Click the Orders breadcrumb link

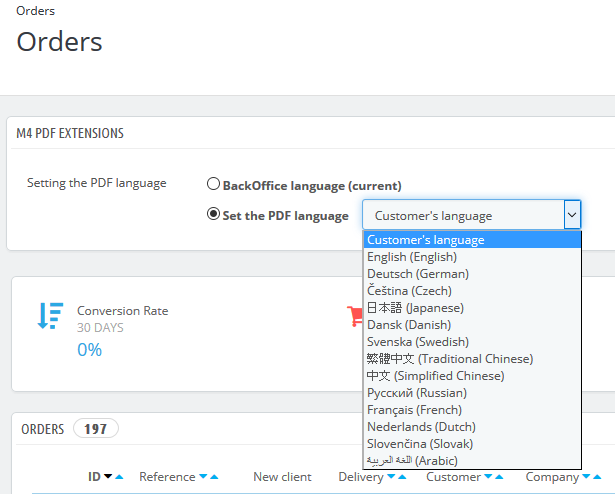pyautogui.click(x=35, y=11)
